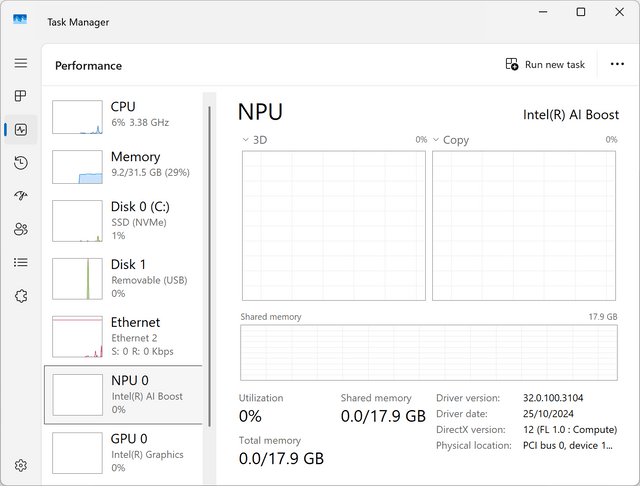The height and width of the screenshot is (486, 640).
Task: Select Disk 0 (C:) entry
Action: pos(123,221)
